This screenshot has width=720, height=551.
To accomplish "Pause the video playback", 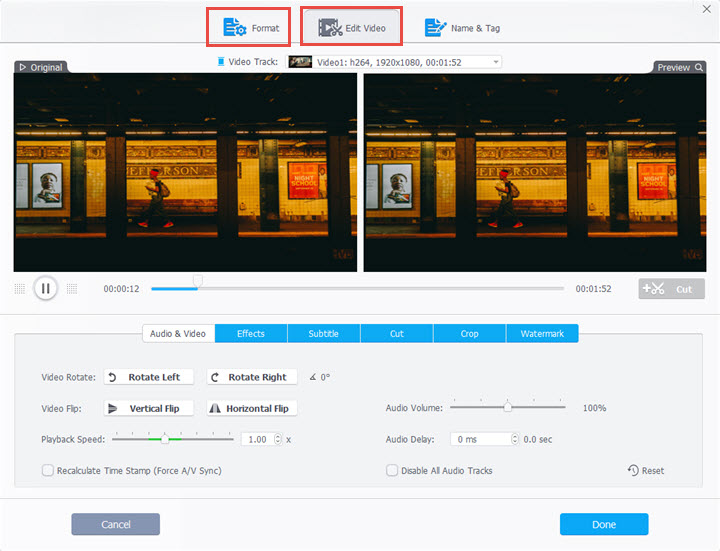I will (45, 288).
